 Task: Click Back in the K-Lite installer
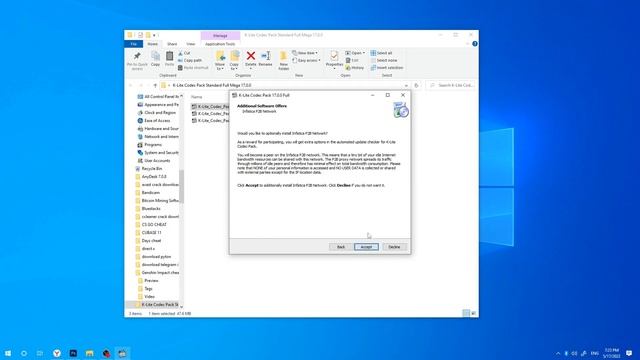[x=341, y=247]
